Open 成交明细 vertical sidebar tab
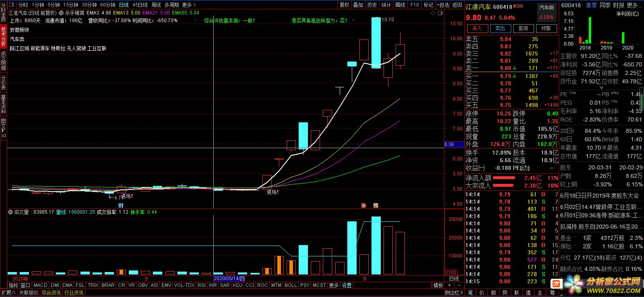 tap(3, 60)
